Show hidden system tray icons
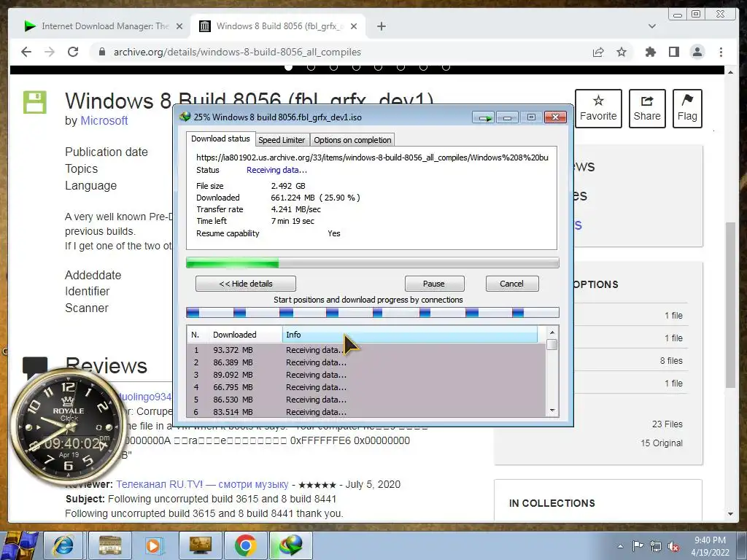The image size is (747, 560). [620, 546]
